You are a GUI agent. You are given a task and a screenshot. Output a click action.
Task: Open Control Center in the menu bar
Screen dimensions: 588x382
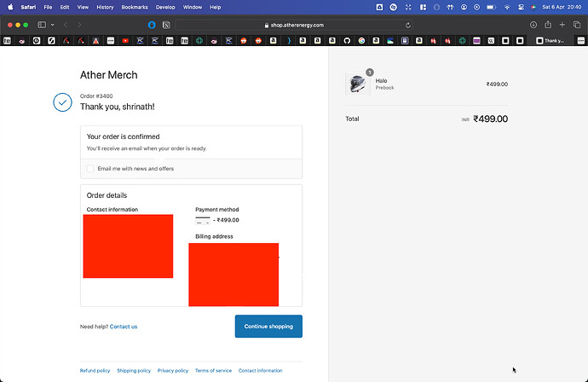tap(521, 7)
